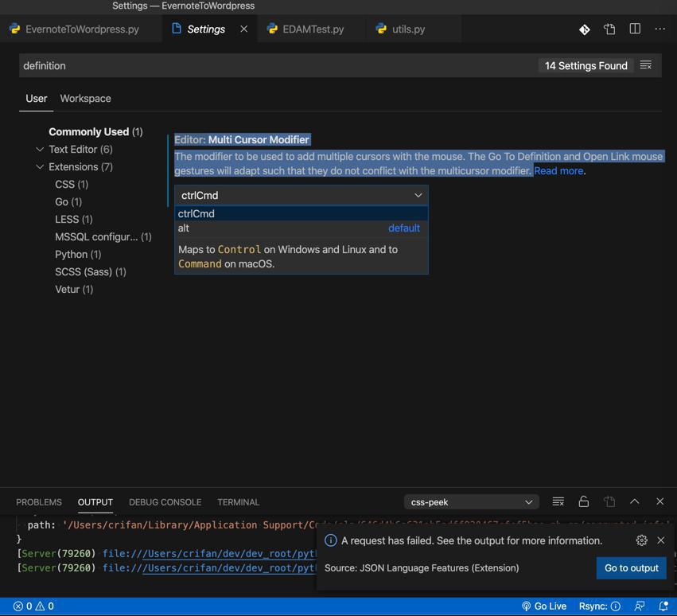Open the Multi Cursor Modifier ctrlCmd dropdown
677x616 pixels.
(x=301, y=195)
